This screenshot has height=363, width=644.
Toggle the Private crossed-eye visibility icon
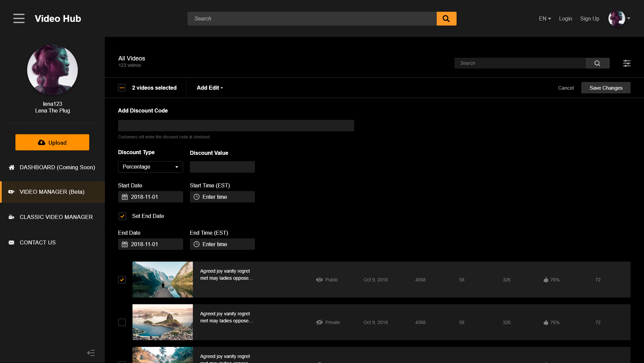click(319, 322)
